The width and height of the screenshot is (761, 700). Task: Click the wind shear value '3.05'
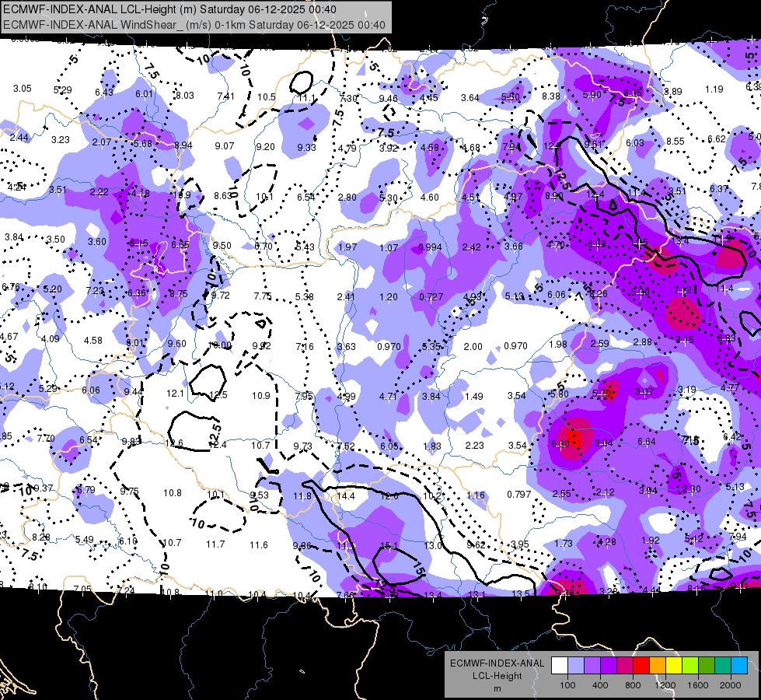[23, 89]
